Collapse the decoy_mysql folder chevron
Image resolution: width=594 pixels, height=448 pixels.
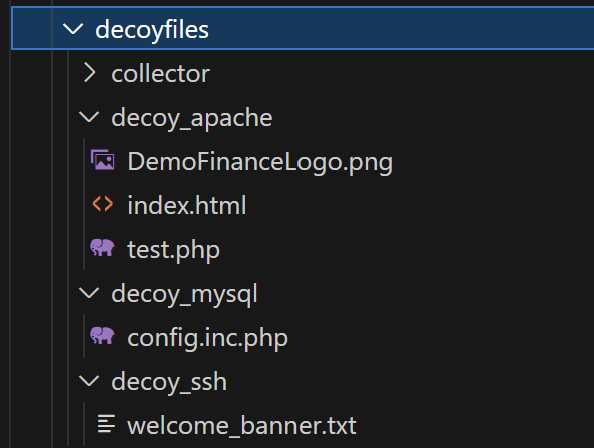tap(89, 293)
